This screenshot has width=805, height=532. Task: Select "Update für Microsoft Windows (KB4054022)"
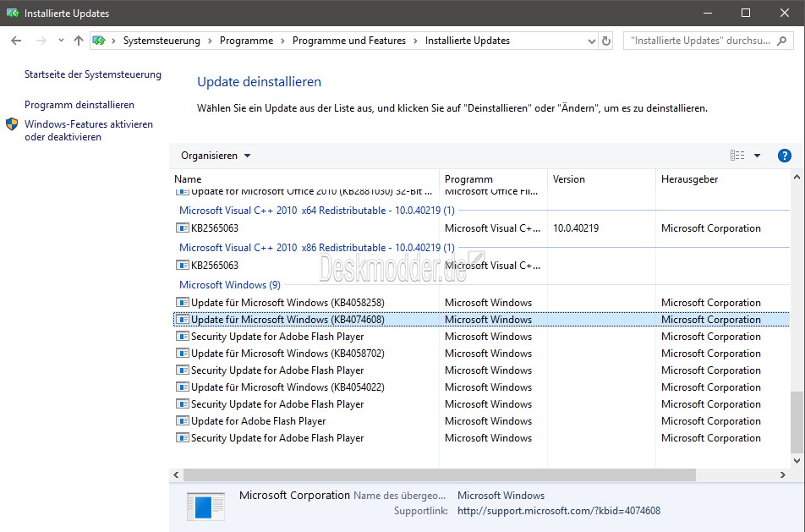pos(287,387)
